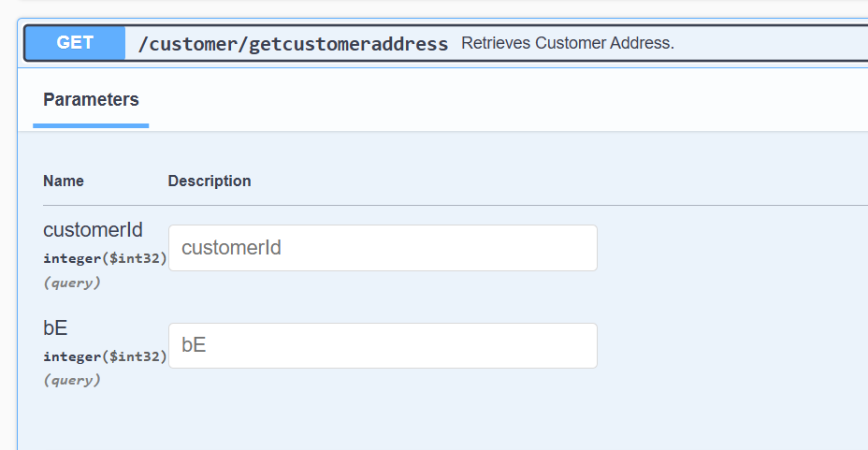
Task: Click the Name column header
Action: pyautogui.click(x=64, y=181)
